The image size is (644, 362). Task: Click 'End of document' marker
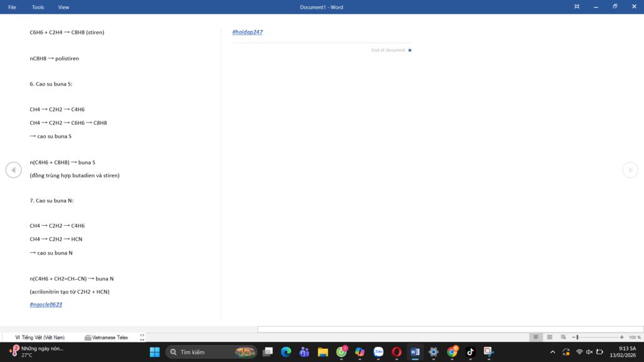coord(391,50)
